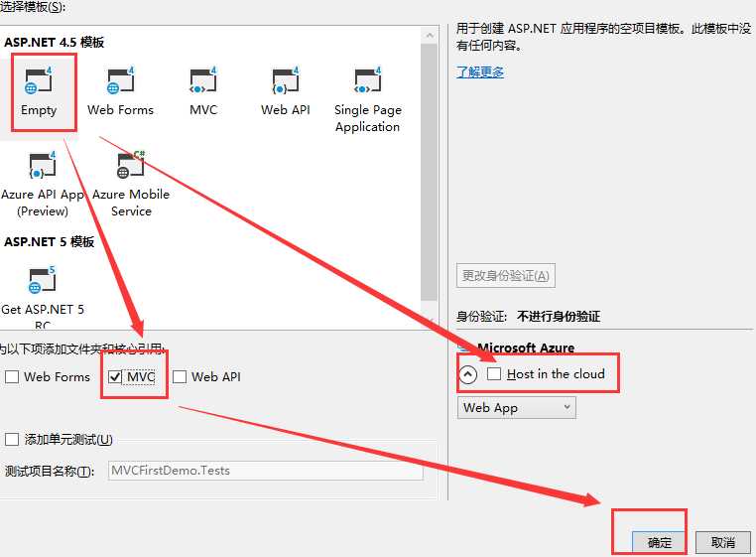Viewport: 756px width, 557px height.
Task: Tick the Web Forms checkbox
Action: coord(12,376)
